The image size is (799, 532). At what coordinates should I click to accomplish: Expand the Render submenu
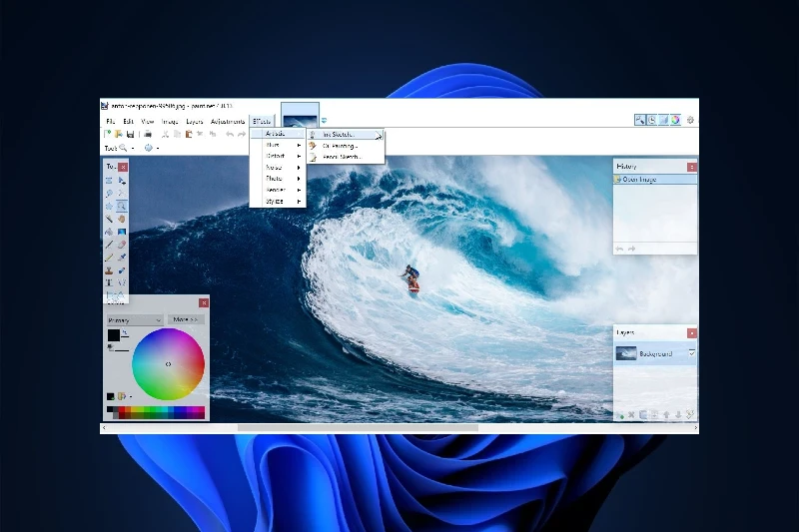[x=278, y=190]
